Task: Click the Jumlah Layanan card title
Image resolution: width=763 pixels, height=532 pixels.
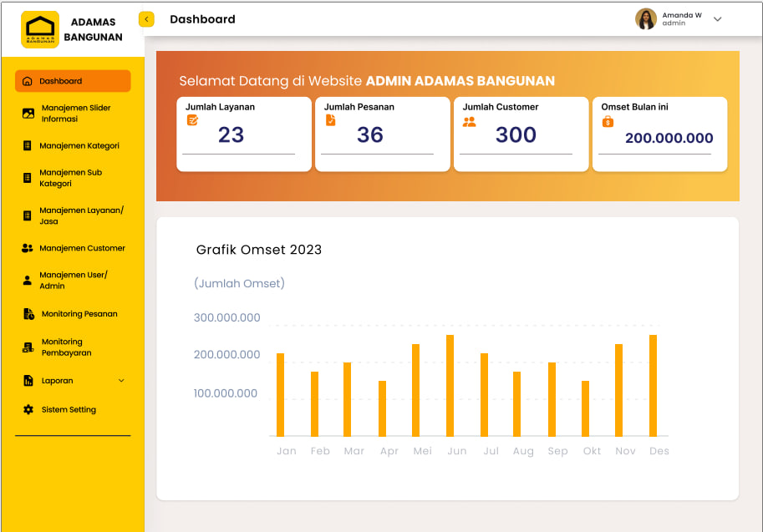Action: pos(220,107)
